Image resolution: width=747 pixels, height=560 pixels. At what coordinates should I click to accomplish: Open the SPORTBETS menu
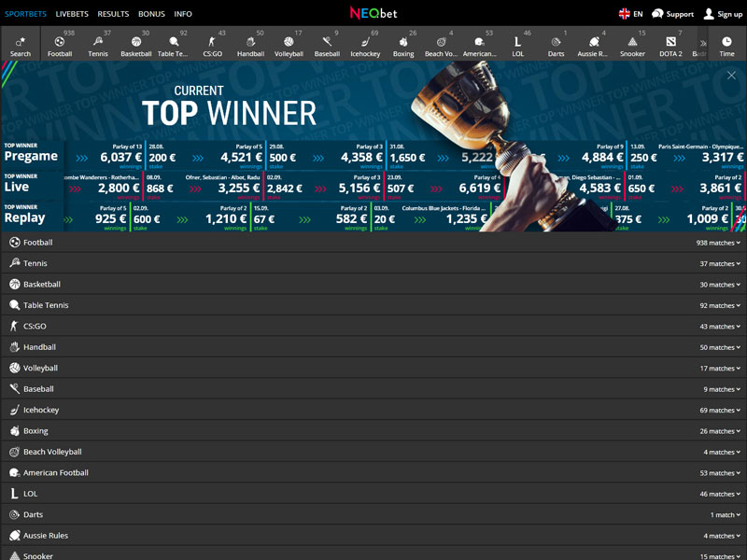click(x=26, y=14)
